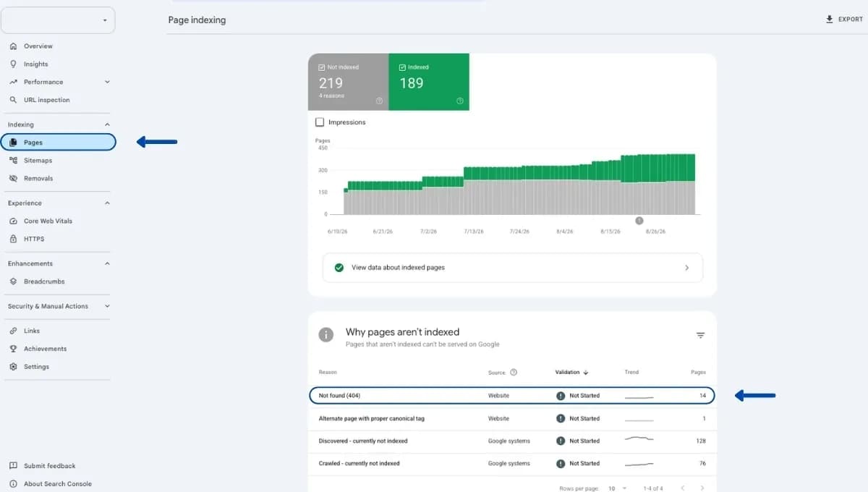Click the Achievements trophy icon

[13, 349]
